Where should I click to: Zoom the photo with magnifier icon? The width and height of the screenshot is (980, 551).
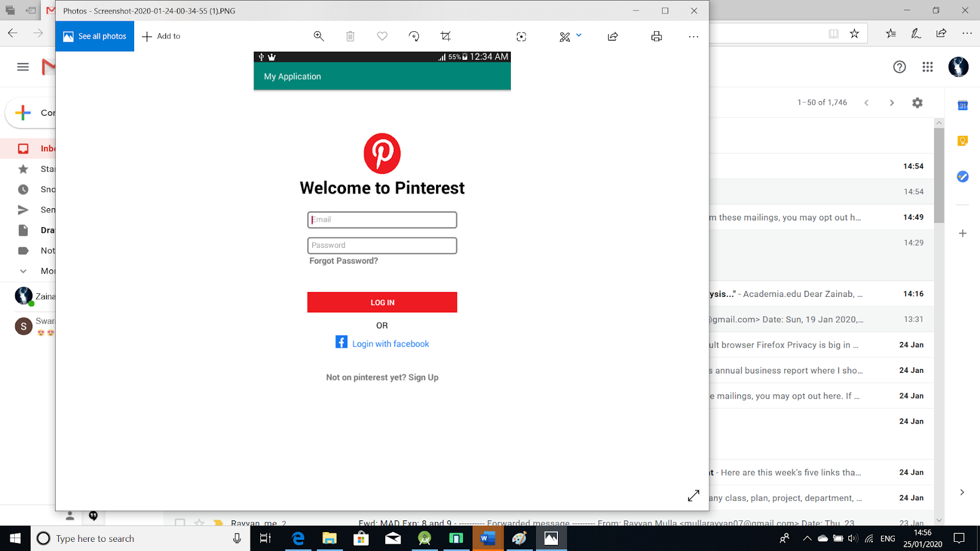coord(318,36)
